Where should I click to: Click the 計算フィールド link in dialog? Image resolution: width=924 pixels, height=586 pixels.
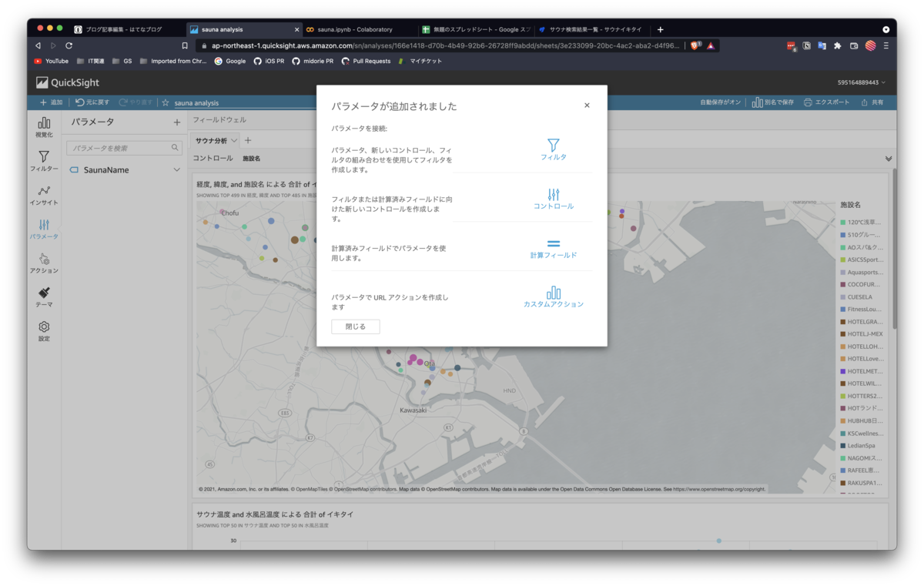(x=553, y=255)
